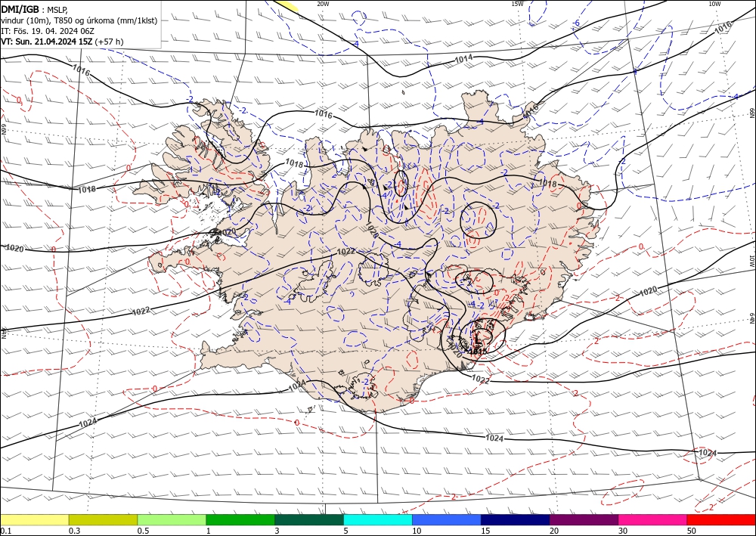Click the 'L' low pressure marker
Screen dimensions: 756x536
point(477,341)
